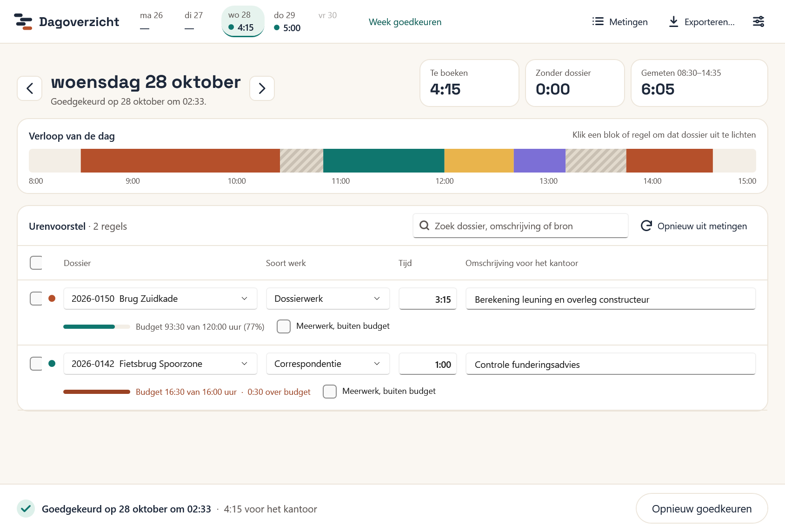The image size is (785, 532).
Task: Edit the 1:00 time field
Action: [428, 364]
